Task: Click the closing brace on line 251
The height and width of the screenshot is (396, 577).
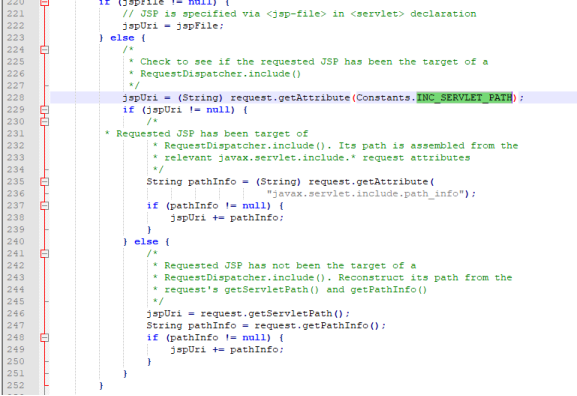Action: (125, 374)
